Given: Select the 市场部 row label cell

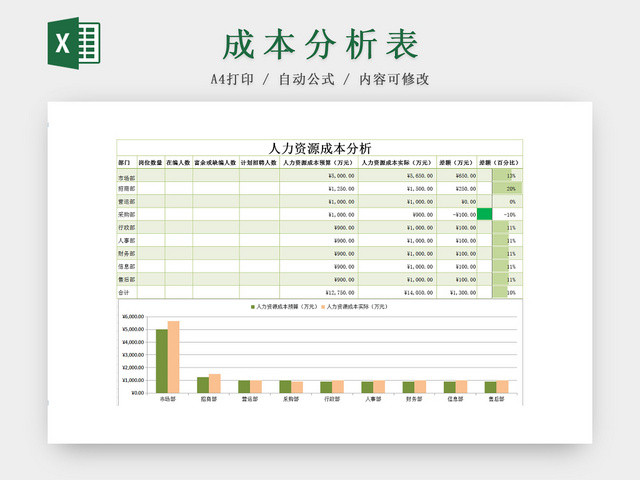Looking at the screenshot, I should (x=127, y=178).
